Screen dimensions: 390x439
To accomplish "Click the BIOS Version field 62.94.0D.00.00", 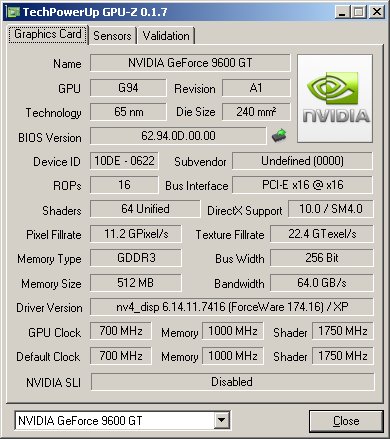I will click(178, 136).
